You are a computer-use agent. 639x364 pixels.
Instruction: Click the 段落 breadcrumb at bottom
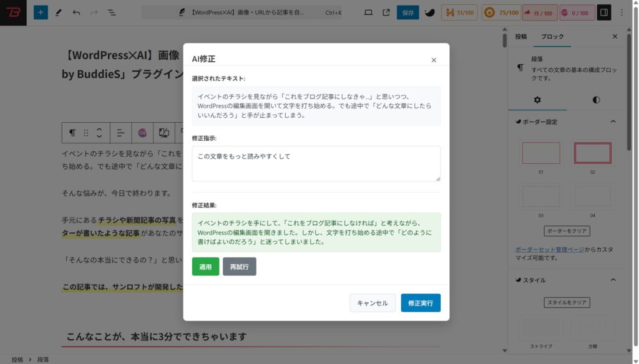pyautogui.click(x=43, y=360)
